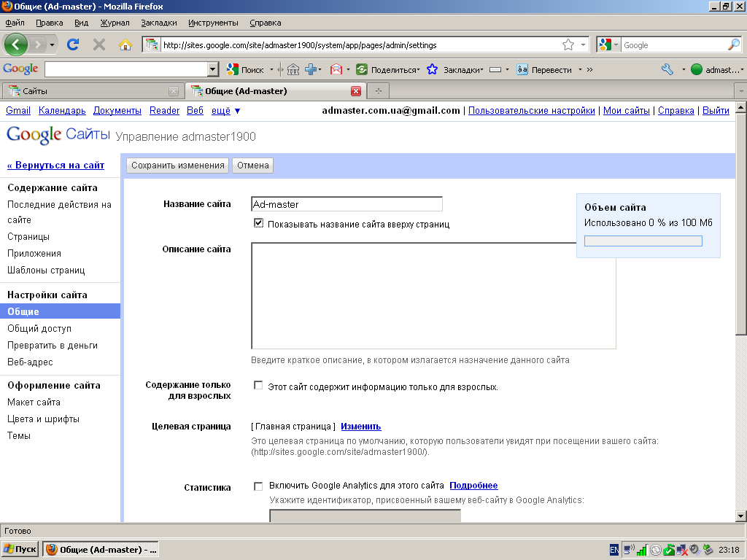Click the EN language indicator in the taskbar
This screenshot has height=560, width=747.
614,550
